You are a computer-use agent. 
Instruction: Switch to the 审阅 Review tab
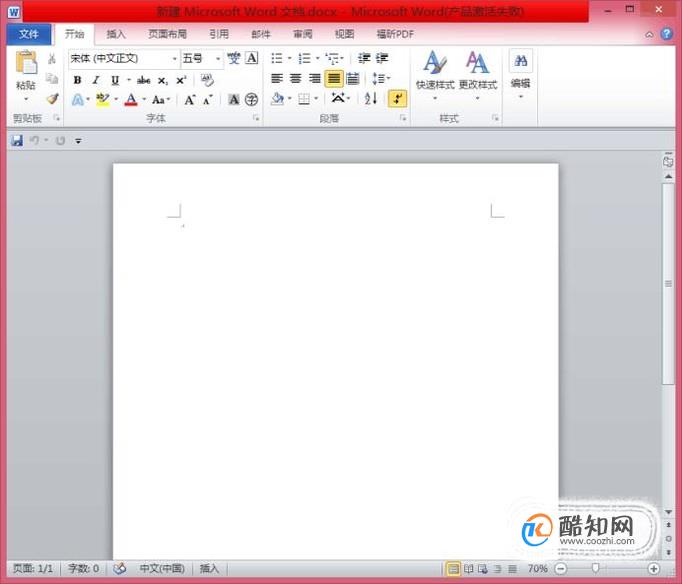(303, 34)
